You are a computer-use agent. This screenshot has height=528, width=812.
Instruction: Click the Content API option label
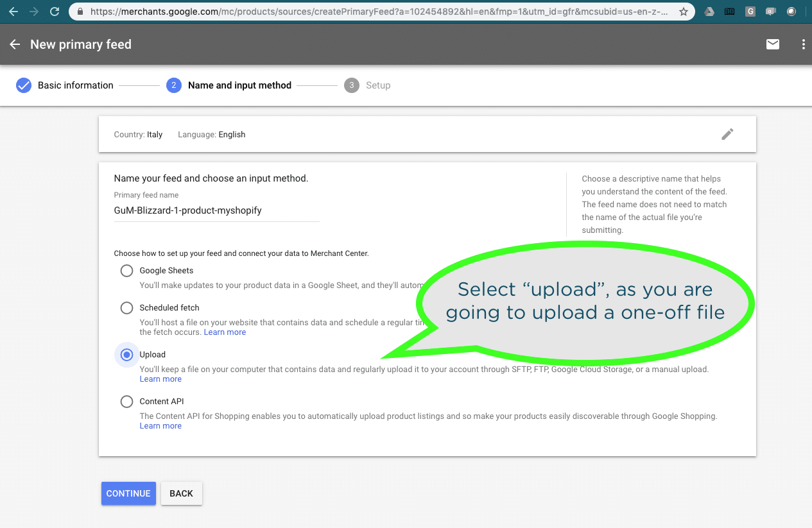(162, 402)
